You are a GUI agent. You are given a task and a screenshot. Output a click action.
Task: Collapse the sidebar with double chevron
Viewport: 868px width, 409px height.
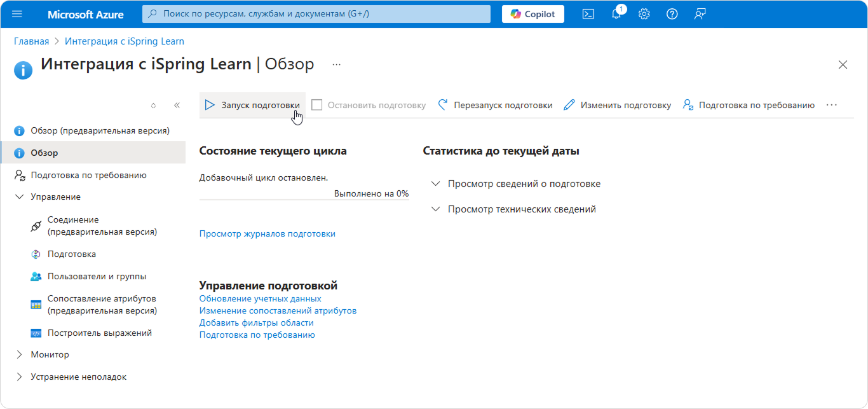pyautogui.click(x=177, y=105)
